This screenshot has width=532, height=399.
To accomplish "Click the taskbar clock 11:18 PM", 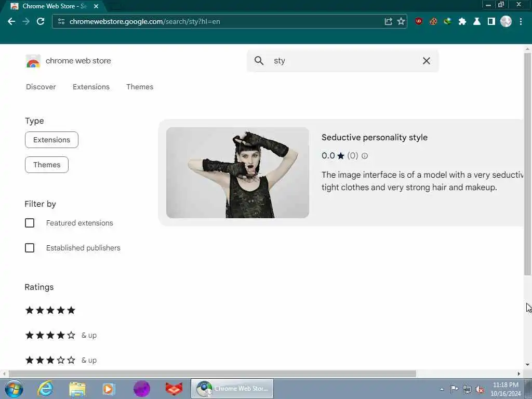I will pos(506,385).
